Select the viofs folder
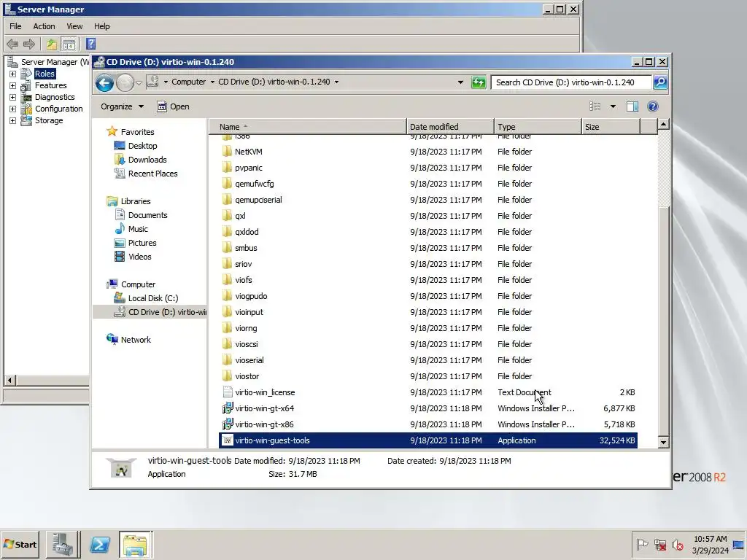747x560 pixels. pos(243,280)
